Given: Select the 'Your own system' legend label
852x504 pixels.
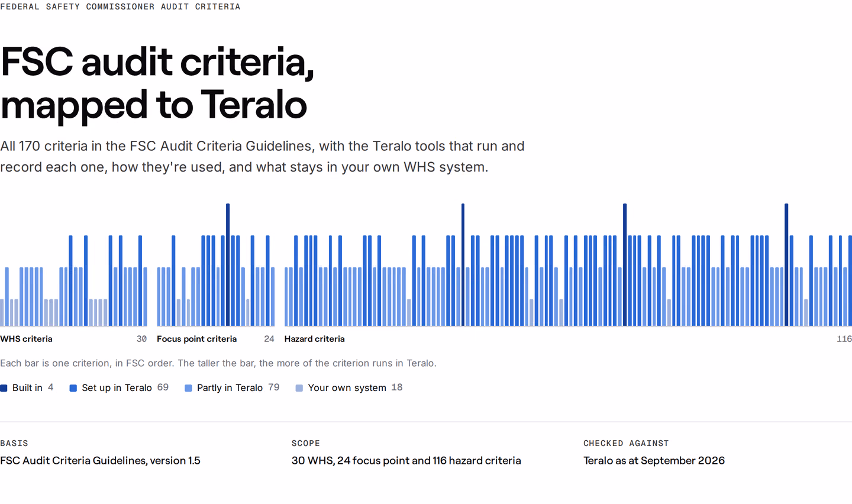Looking at the screenshot, I should pyautogui.click(x=347, y=387).
